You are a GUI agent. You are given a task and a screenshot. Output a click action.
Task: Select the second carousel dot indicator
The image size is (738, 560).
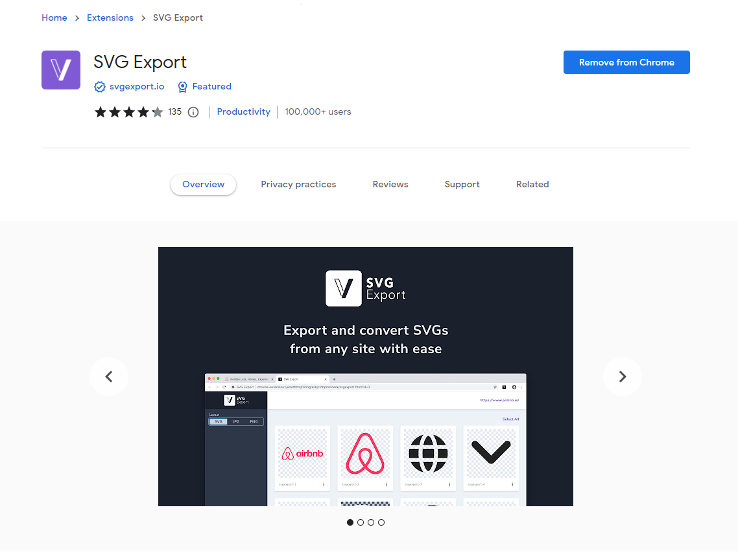coord(360,522)
